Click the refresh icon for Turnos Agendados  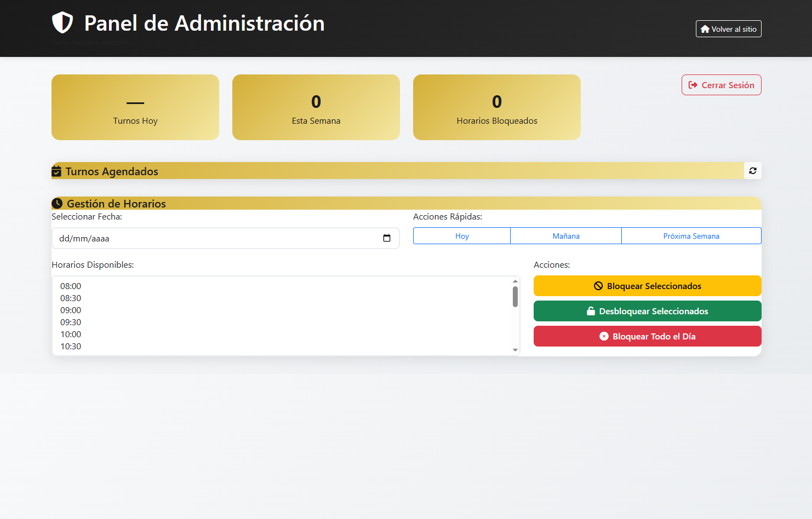coord(752,171)
